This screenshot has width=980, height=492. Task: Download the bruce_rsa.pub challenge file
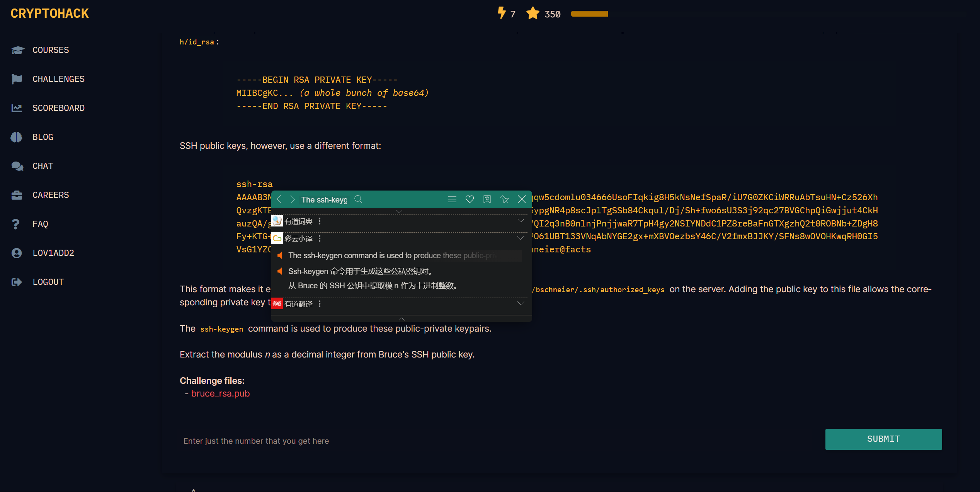point(220,393)
